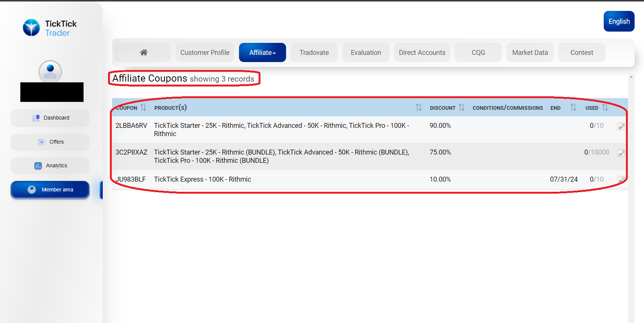Screen dimensions: 644x323
Task: Click the TickTick Trader logo
Action: click(x=50, y=28)
